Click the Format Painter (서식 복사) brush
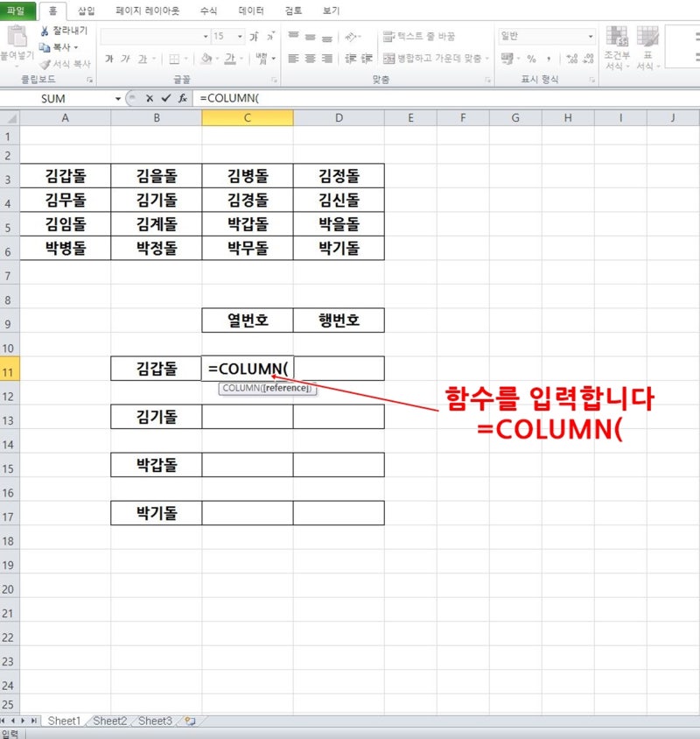Viewport: 700px width, 739px height. tap(45, 64)
